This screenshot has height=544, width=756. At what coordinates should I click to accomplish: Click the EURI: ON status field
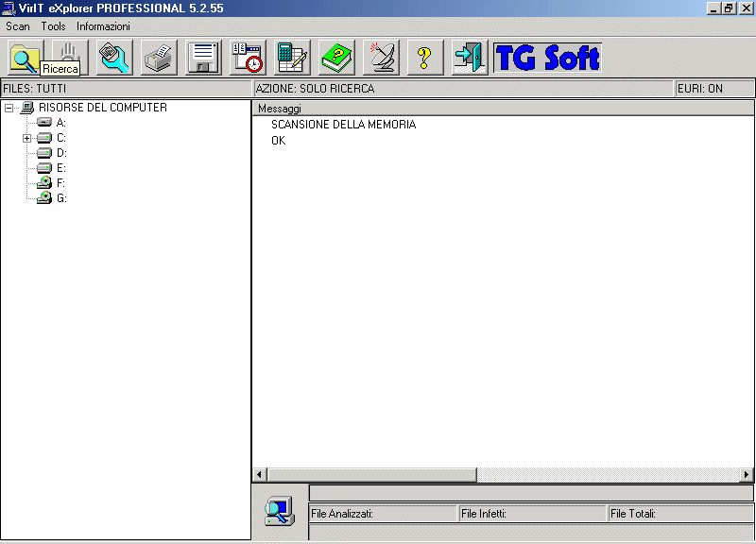click(x=714, y=89)
